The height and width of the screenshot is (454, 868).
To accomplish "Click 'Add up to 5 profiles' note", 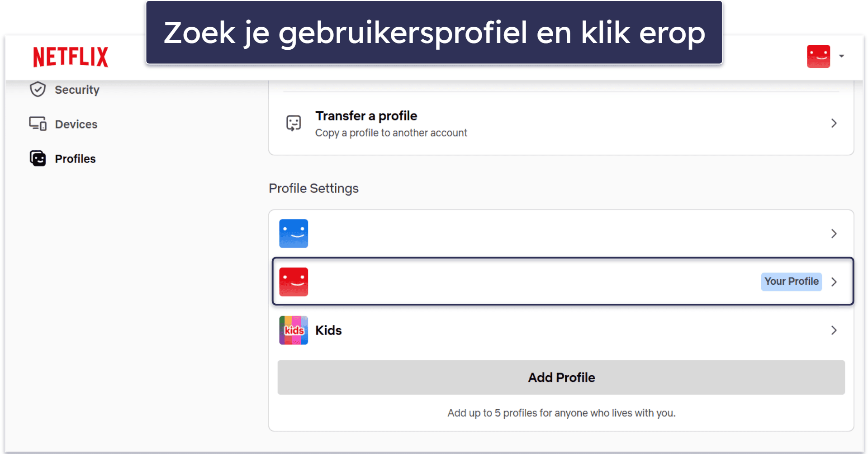I will 561,413.
